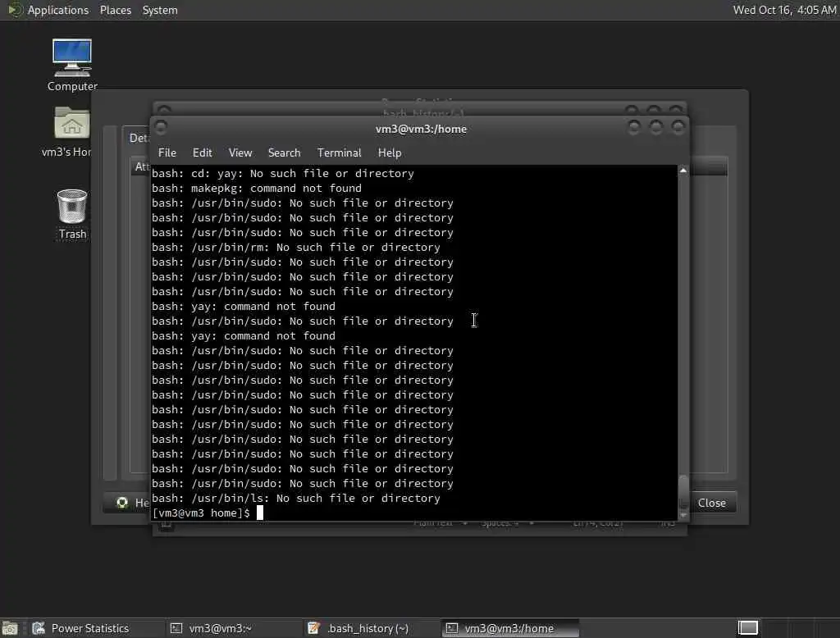Click the terminal scrollbar up arrow
The width and height of the screenshot is (840, 638).
[683, 171]
